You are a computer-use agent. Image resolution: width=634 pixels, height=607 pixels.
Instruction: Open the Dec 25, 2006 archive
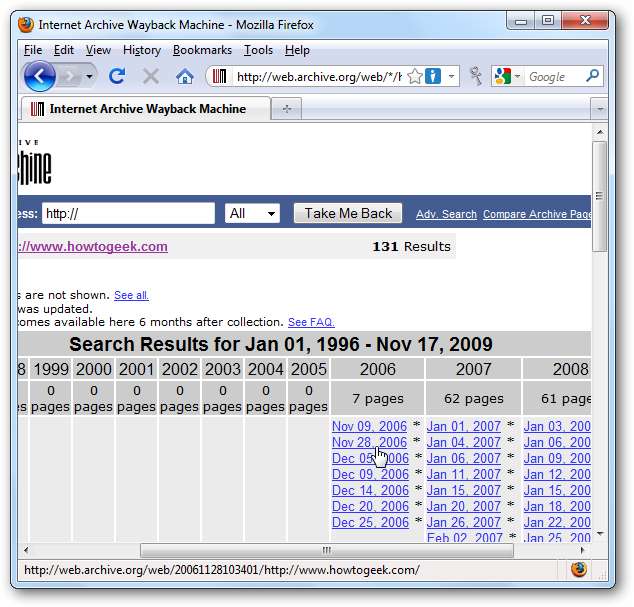[370, 522]
